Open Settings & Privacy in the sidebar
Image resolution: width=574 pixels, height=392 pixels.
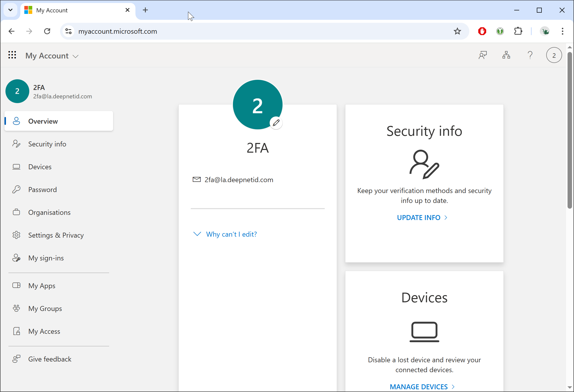tap(56, 235)
